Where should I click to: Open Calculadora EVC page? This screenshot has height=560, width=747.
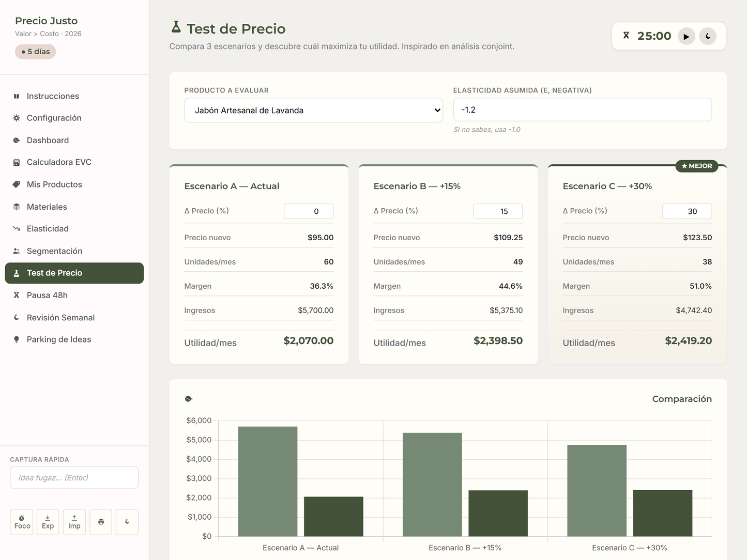pos(74,162)
